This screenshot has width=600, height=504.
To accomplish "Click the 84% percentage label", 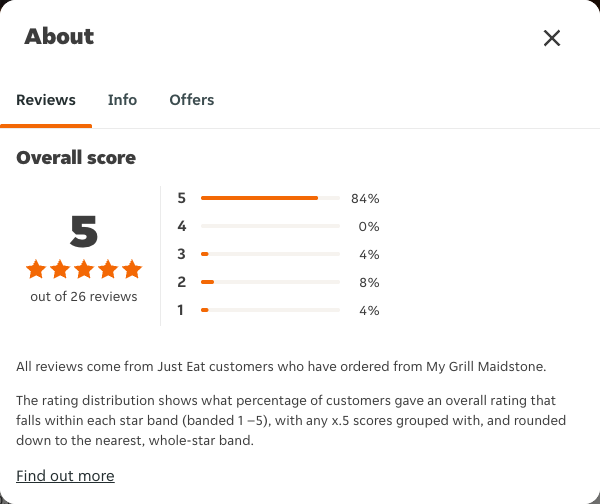I will 365,199.
